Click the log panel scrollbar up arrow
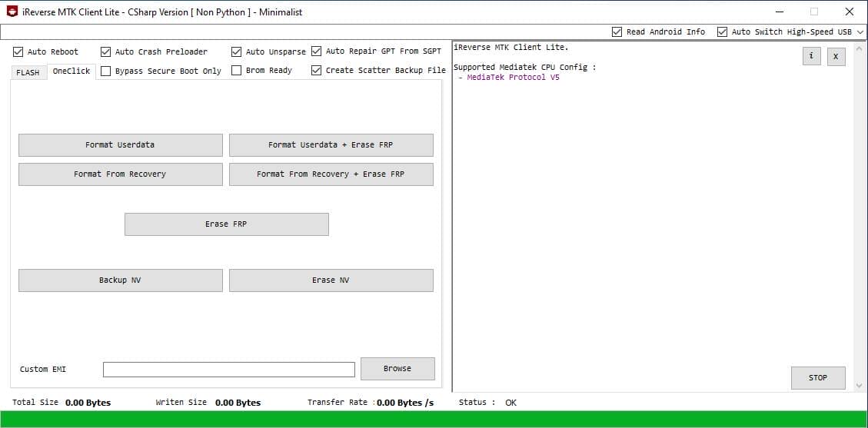 click(x=859, y=48)
